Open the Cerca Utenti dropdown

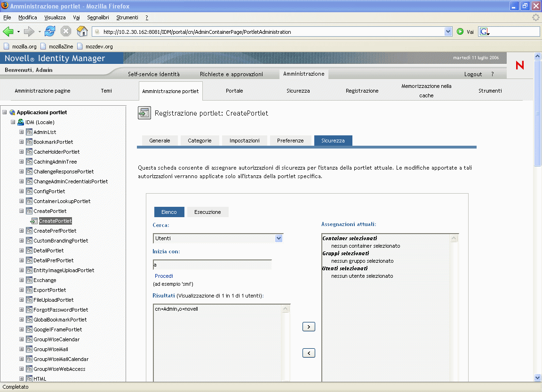coord(279,238)
